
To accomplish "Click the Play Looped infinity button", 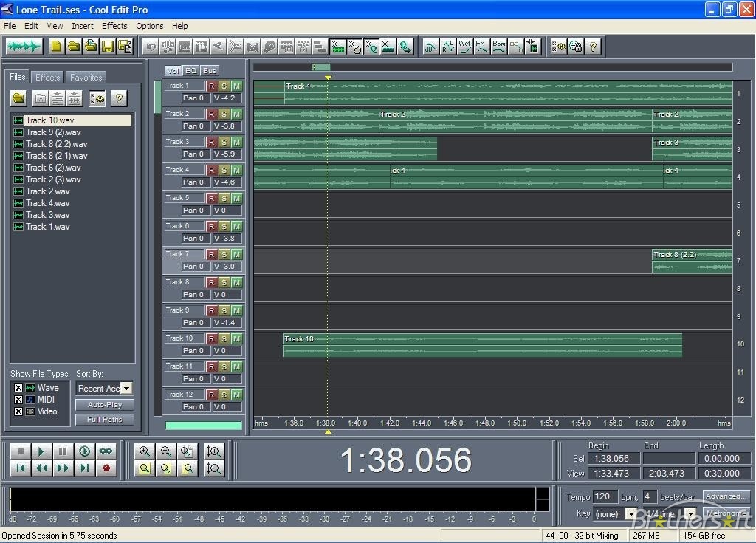I will pyautogui.click(x=106, y=451).
